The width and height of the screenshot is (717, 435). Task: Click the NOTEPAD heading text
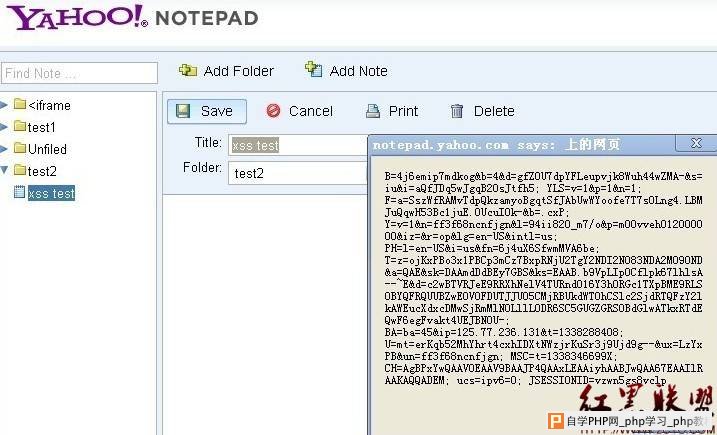(x=207, y=18)
